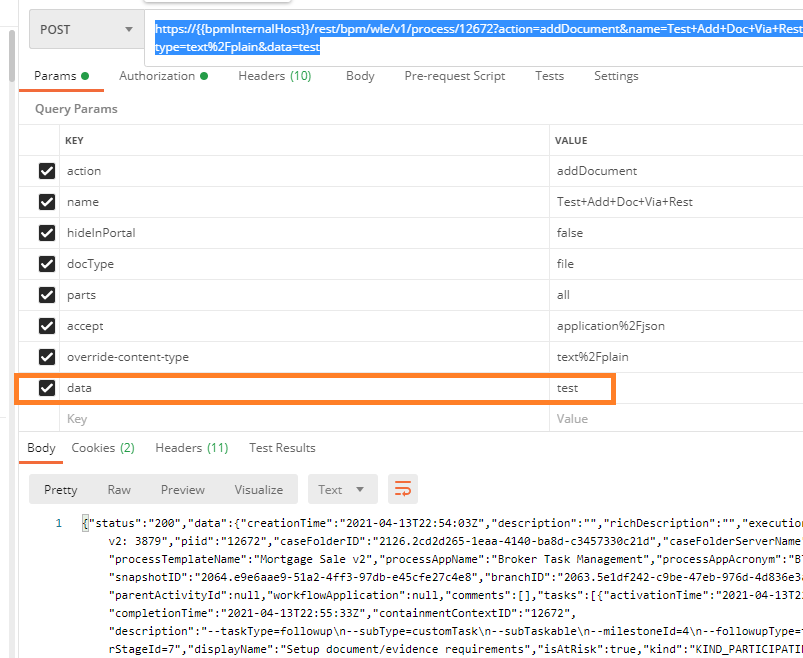The width and height of the screenshot is (803, 658).
Task: Open the POST method dropdown
Action: coord(87,30)
